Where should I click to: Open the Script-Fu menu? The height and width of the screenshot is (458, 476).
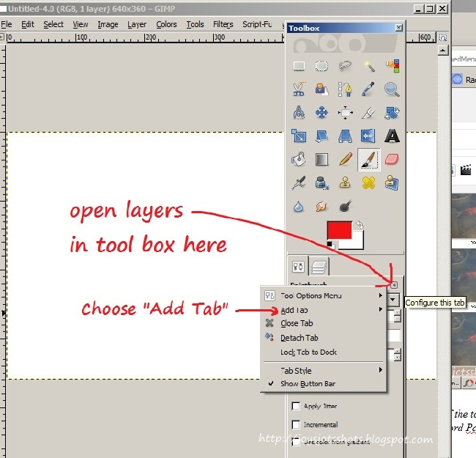pos(257,24)
